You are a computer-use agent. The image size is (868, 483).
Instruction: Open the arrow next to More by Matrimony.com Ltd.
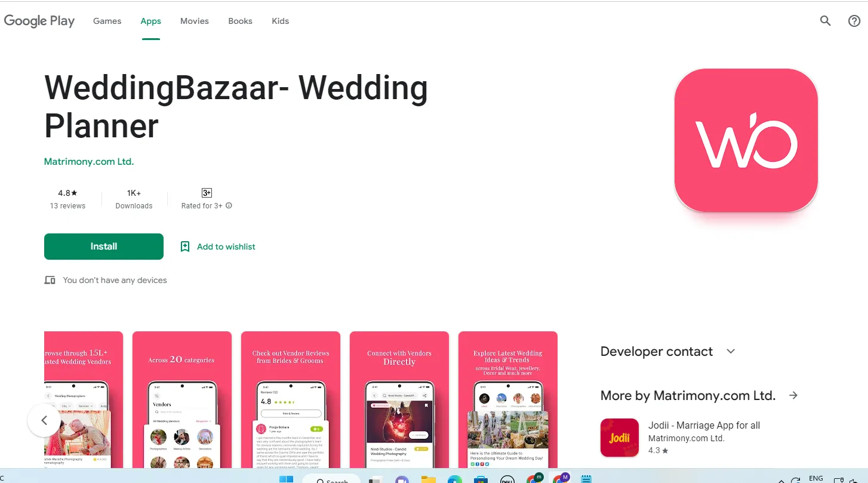[x=793, y=395]
